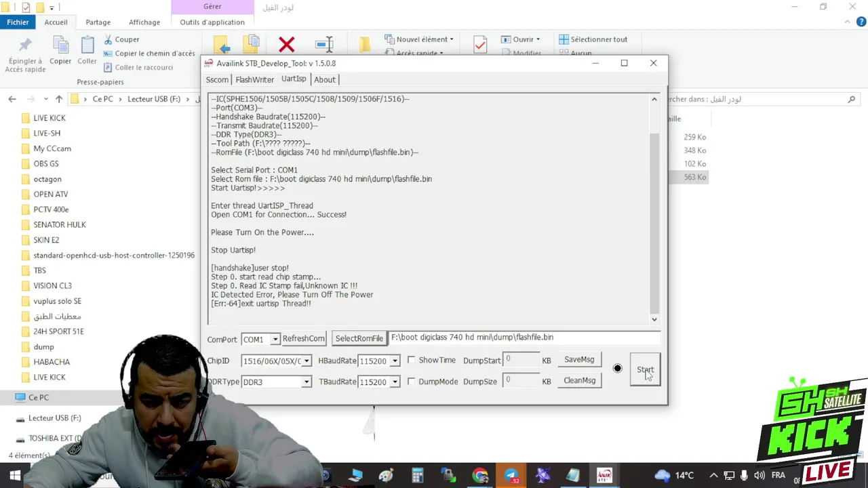
Task: Click the network tray icon
Action: pyautogui.click(x=729, y=476)
